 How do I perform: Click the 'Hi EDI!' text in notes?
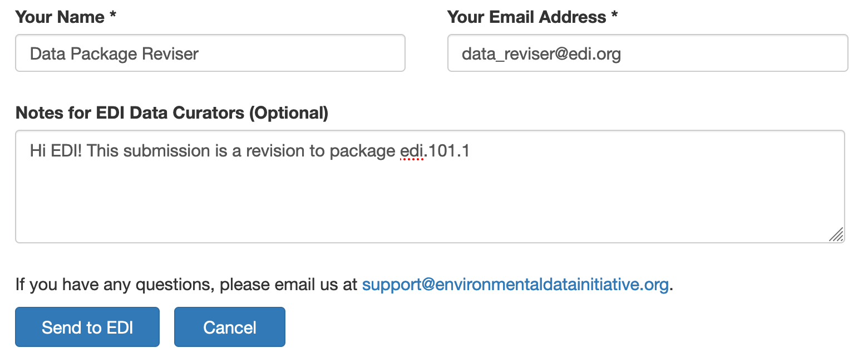coord(56,151)
